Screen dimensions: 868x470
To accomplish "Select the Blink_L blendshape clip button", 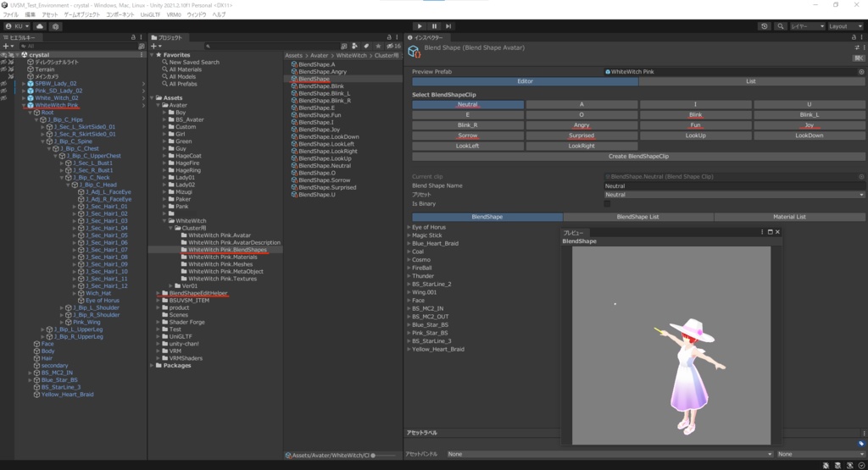I will (809, 114).
